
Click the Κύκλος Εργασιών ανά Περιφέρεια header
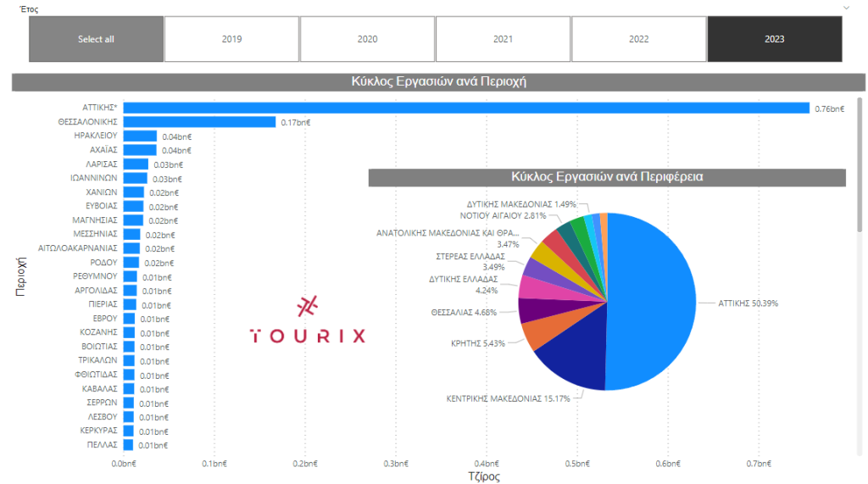pos(607,177)
